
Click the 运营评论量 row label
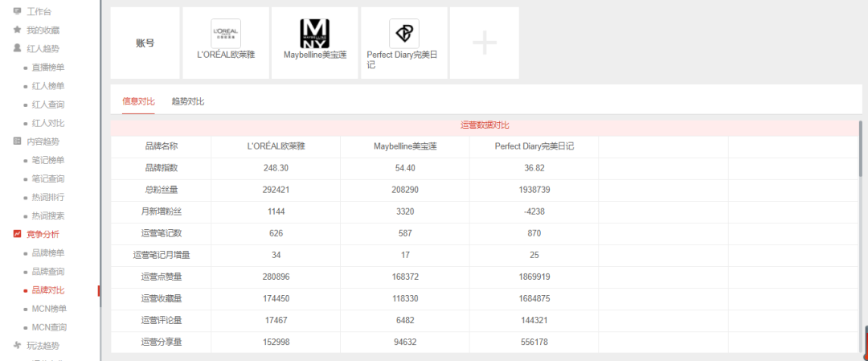[x=161, y=321]
